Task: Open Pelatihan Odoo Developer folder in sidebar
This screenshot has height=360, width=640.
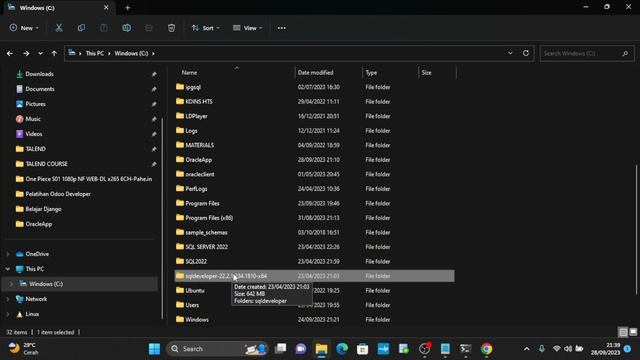Action: (x=58, y=194)
